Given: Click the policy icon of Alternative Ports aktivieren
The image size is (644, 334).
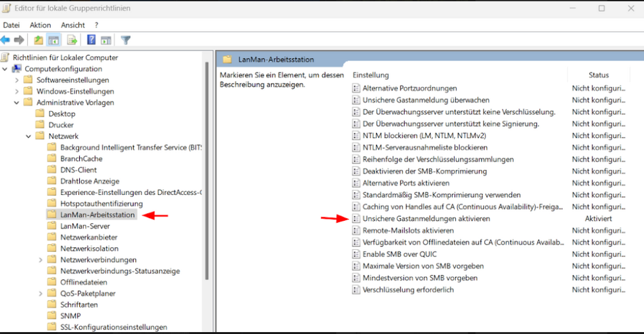Looking at the screenshot, I should (x=355, y=183).
